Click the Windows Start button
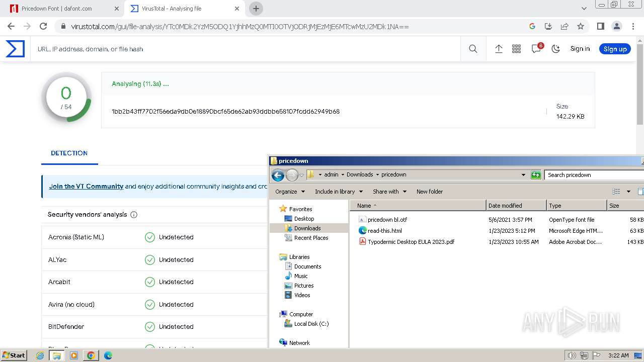The width and height of the screenshot is (644, 362). (14, 355)
